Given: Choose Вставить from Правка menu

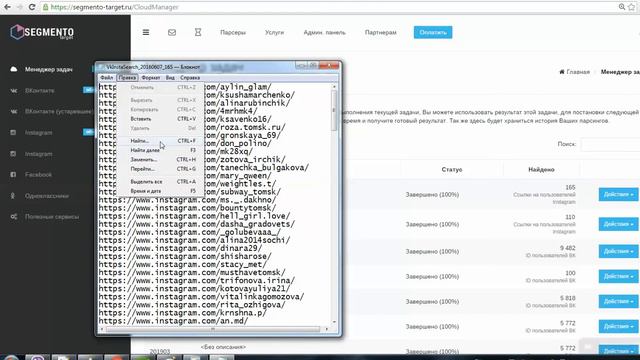Looking at the screenshot, I should pyautogui.click(x=160, y=119).
